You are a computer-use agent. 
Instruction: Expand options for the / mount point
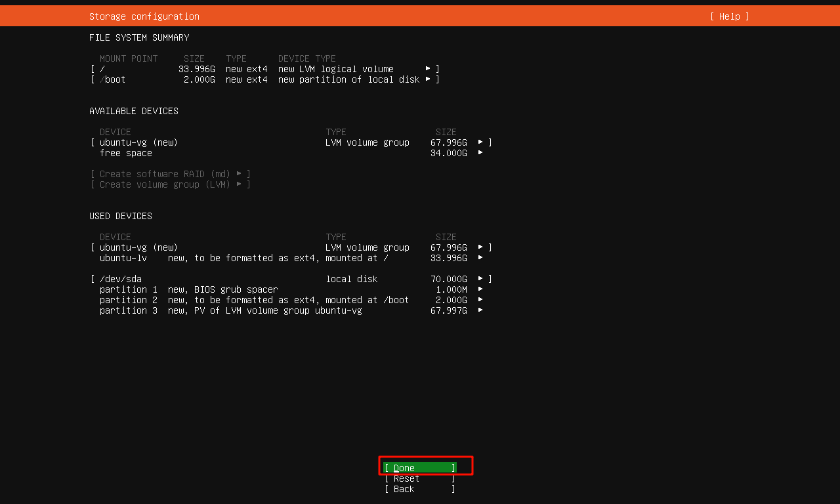pyautogui.click(x=428, y=68)
